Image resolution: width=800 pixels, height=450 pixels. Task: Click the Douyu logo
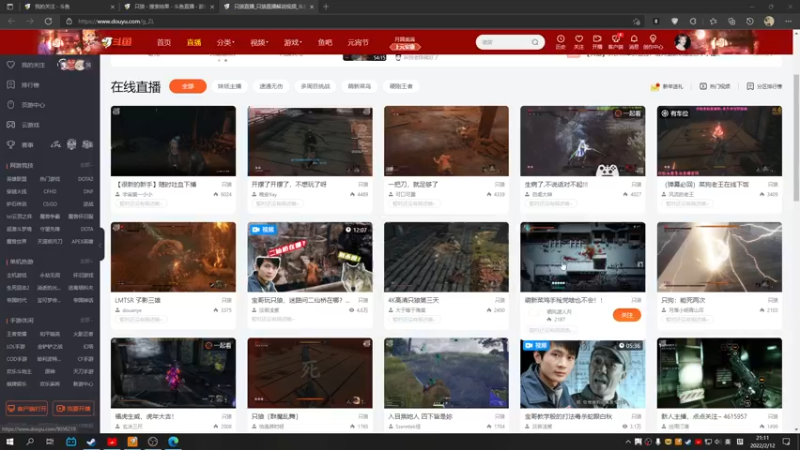point(117,42)
